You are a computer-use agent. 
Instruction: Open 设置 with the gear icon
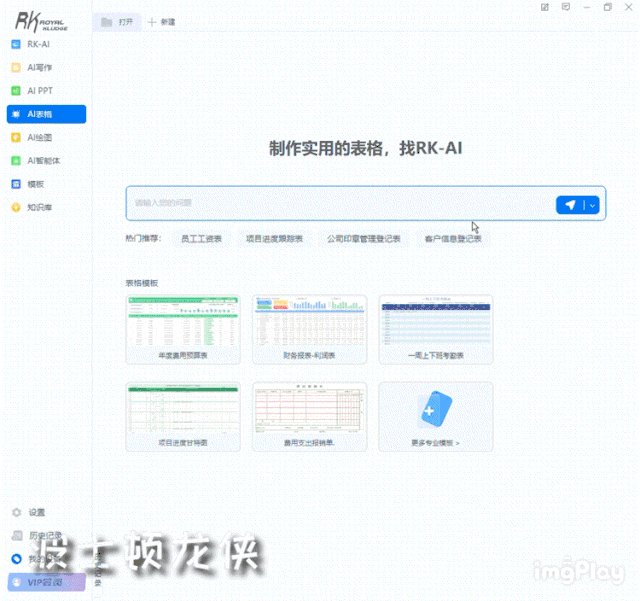point(29,512)
